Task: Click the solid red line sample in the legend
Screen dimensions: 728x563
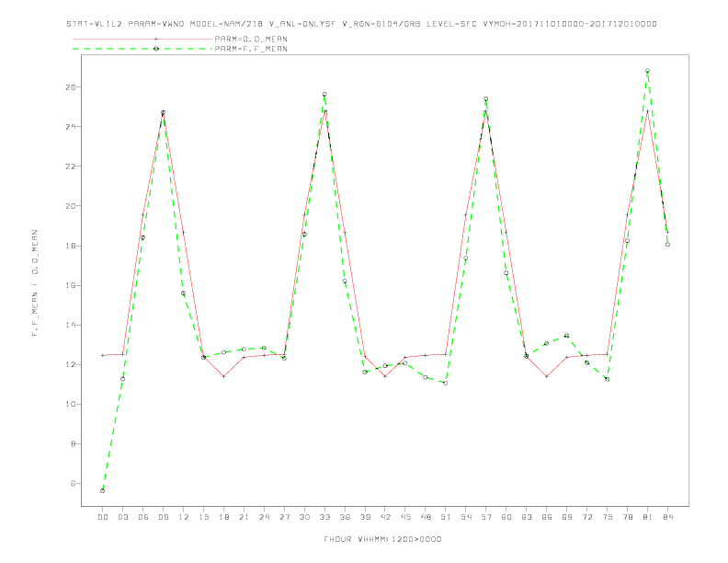Action: pos(142,39)
